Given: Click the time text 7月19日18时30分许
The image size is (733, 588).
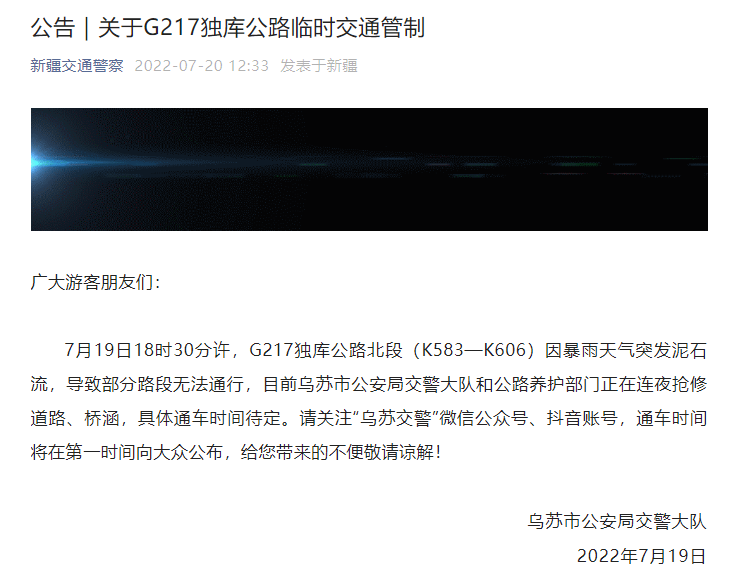Looking at the screenshot, I should [147, 350].
